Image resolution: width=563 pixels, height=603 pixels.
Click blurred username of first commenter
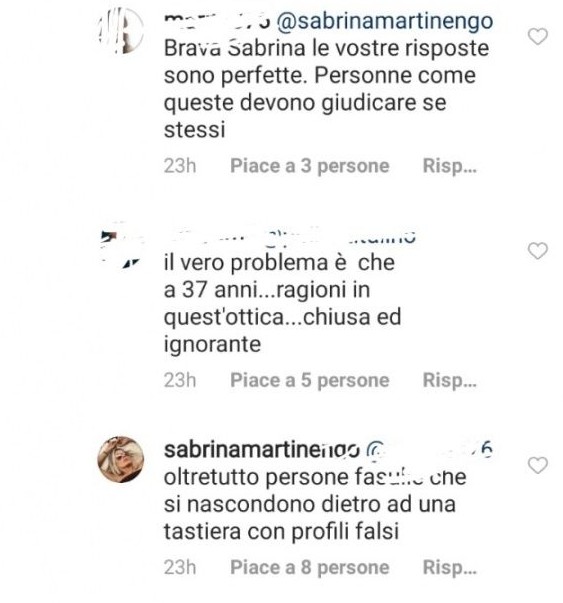tap(217, 21)
